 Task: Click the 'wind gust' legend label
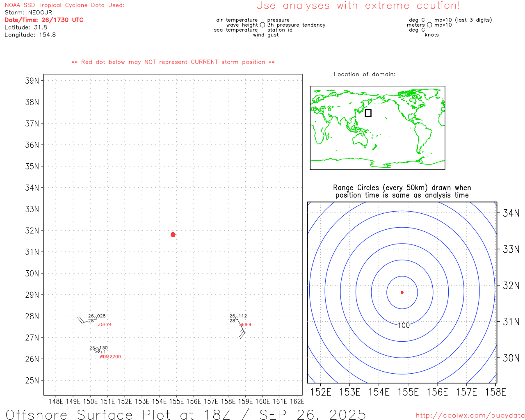(x=266, y=35)
